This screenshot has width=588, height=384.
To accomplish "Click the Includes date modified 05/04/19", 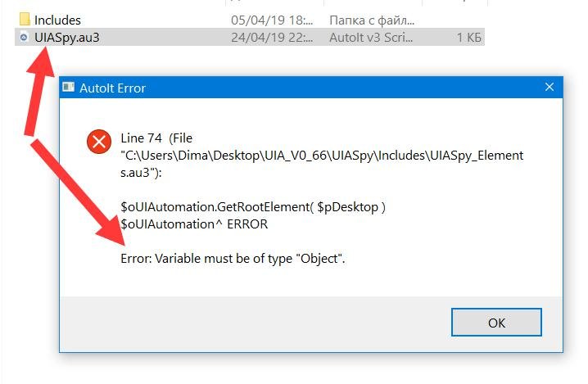I will pyautogui.click(x=272, y=20).
